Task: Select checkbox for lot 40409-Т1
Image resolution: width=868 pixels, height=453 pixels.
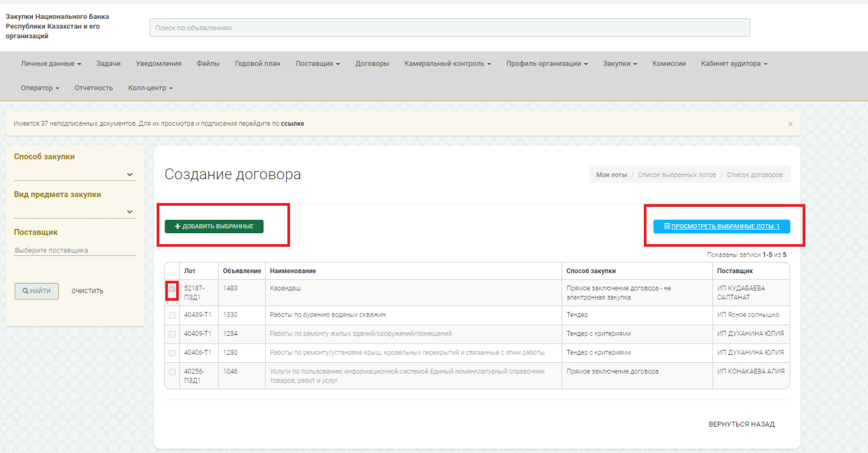Action: click(172, 335)
